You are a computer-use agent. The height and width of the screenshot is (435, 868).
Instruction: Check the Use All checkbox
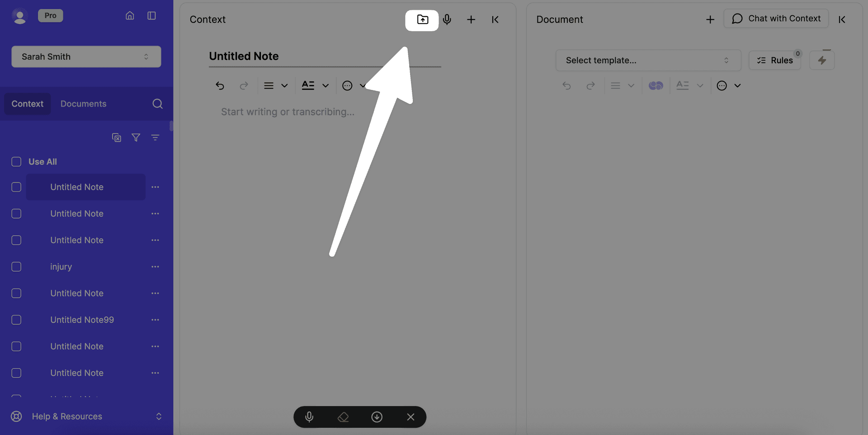tap(16, 161)
